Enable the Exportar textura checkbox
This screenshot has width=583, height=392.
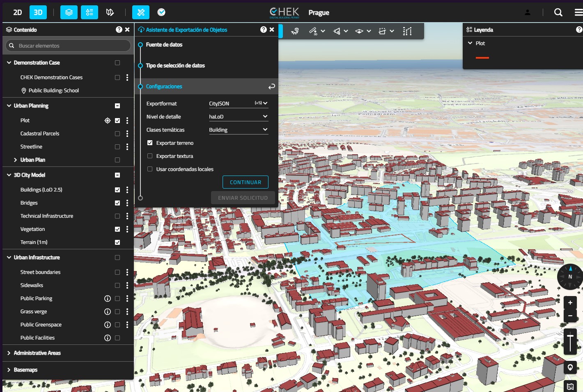click(150, 156)
